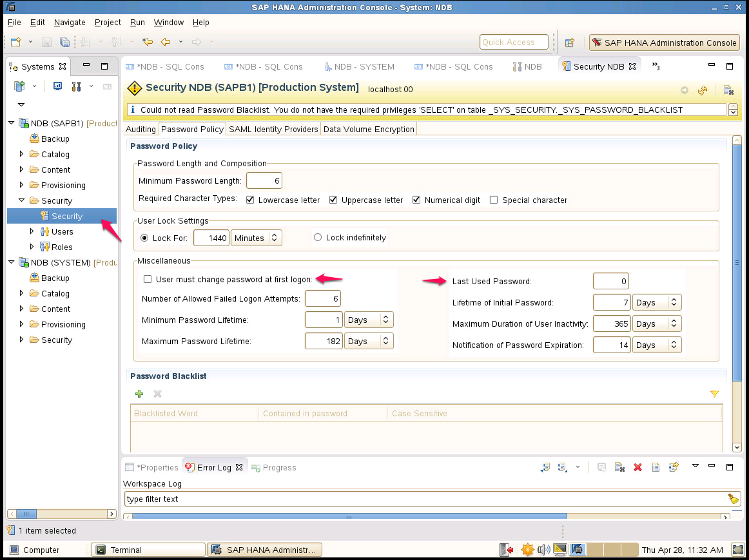The image size is (749, 560).
Task: Toggle the Lowercase letter checkbox
Action: click(250, 200)
